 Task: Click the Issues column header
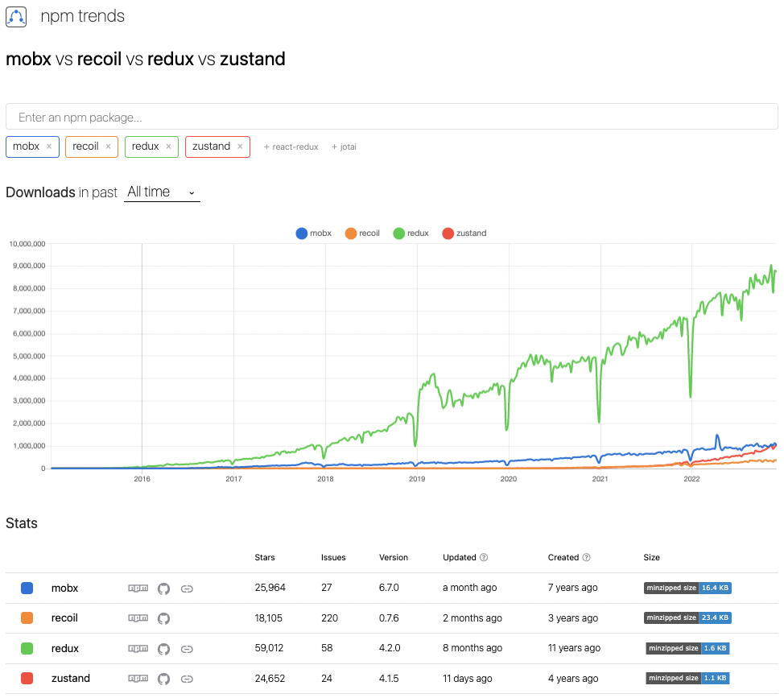click(333, 557)
